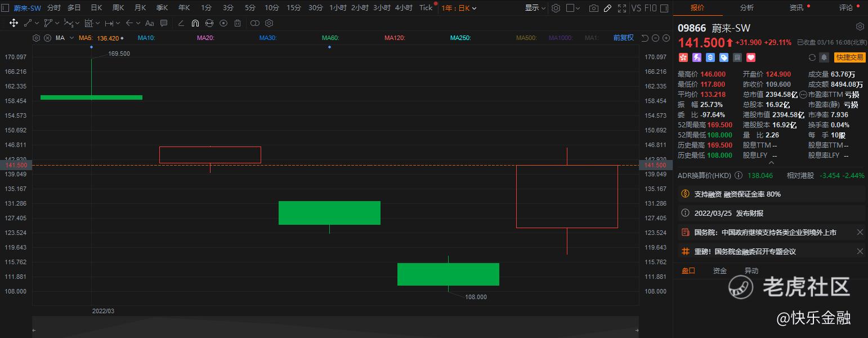Open MA indicator settings gear
Image resolution: width=868 pixels, height=338 pixels.
tap(37, 38)
